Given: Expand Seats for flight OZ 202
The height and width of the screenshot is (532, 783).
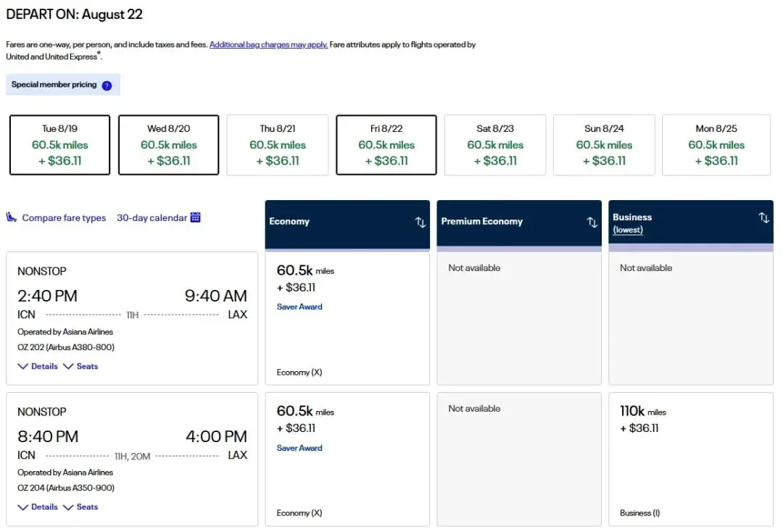Looking at the screenshot, I should pos(80,367).
